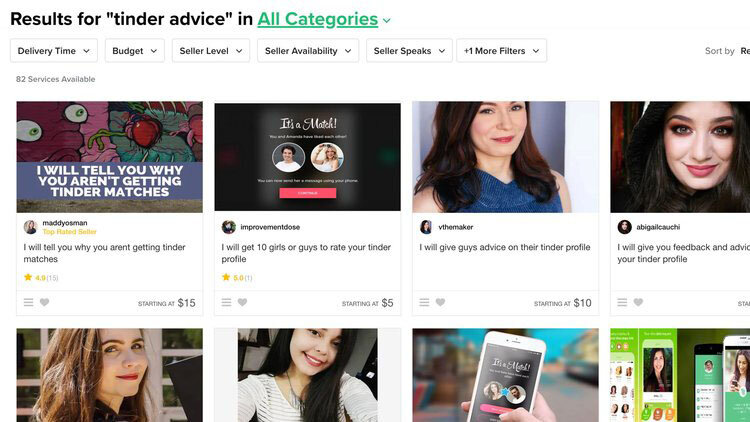Open the +1 More Filters menu
The image size is (750, 422).
pos(501,51)
